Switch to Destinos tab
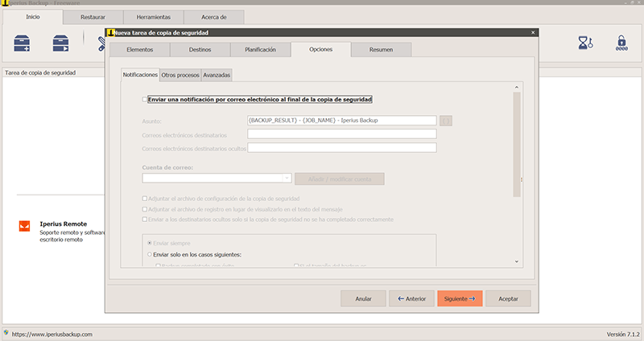Screen dimensions: 644x341 [200, 50]
